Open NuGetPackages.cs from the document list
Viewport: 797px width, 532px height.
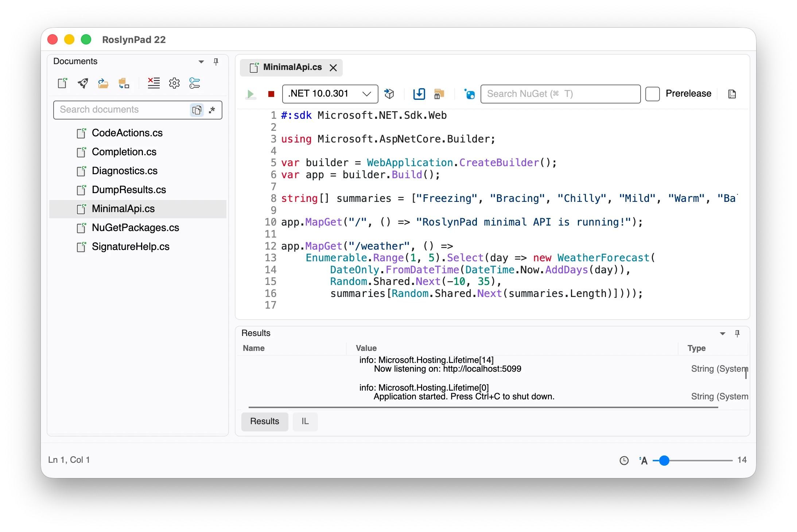[138, 228]
